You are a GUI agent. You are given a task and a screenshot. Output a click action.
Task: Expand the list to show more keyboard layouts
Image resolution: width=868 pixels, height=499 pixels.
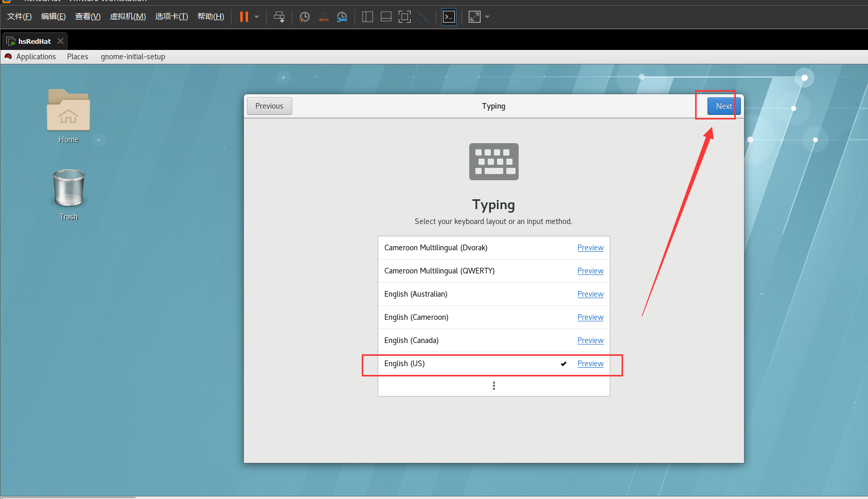point(493,385)
